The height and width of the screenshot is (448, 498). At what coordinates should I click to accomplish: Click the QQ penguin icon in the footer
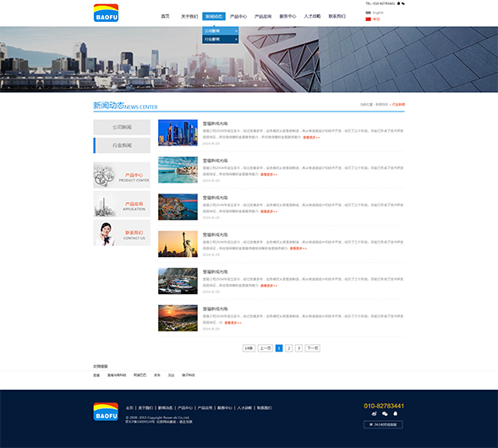pyautogui.click(x=395, y=413)
